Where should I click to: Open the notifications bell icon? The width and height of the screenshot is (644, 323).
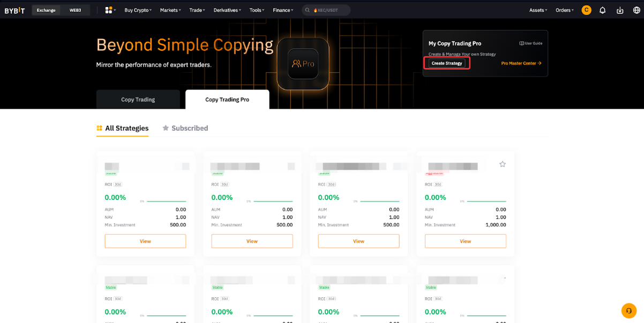click(x=602, y=10)
